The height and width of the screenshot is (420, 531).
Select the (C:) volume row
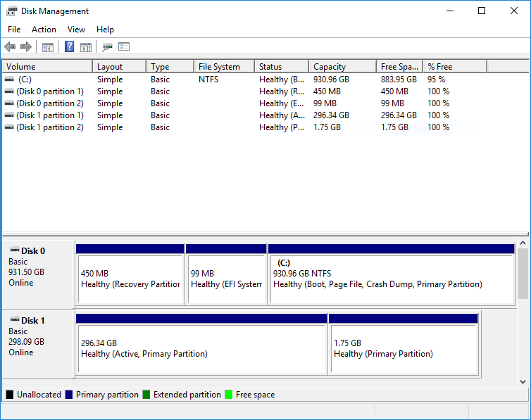coord(245,79)
